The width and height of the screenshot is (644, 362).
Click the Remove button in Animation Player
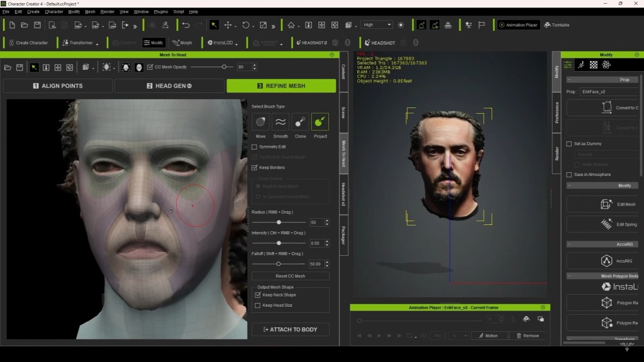[528, 336]
